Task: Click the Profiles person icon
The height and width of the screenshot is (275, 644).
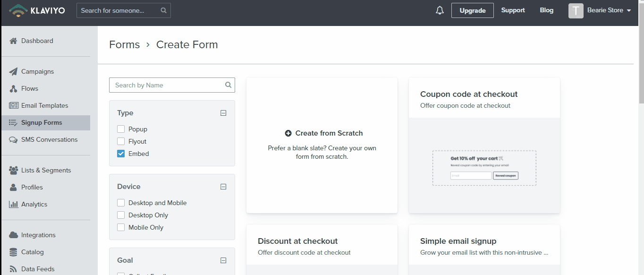Action: [x=13, y=187]
